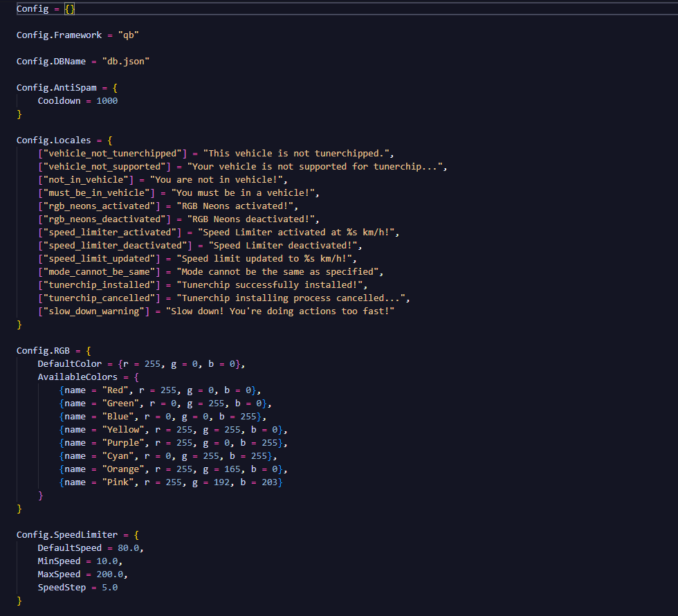Click the "rgb_neons_activated" key
The width and height of the screenshot is (678, 616).
point(99,206)
